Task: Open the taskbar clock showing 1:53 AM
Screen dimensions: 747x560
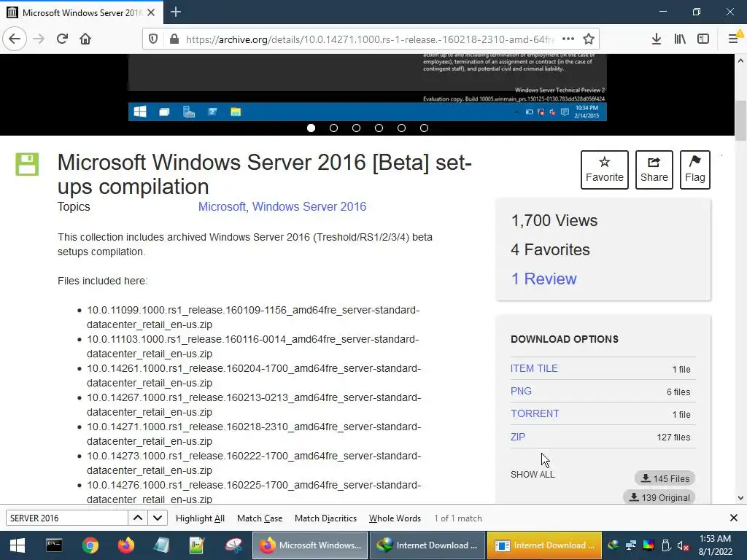Action: coord(715,545)
